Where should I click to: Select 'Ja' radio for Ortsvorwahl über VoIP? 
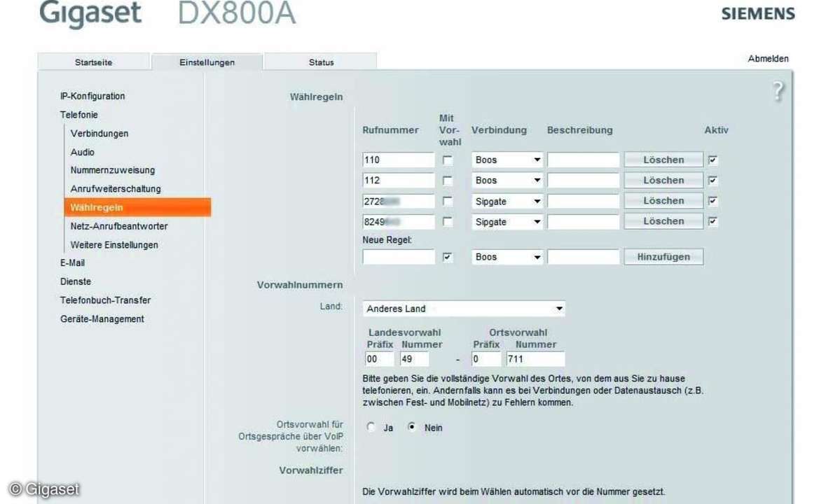[371, 427]
